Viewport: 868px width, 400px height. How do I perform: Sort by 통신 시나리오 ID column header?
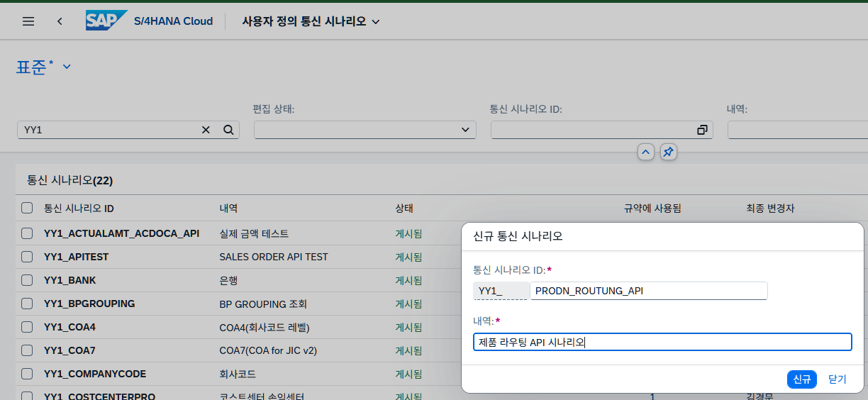pos(79,209)
